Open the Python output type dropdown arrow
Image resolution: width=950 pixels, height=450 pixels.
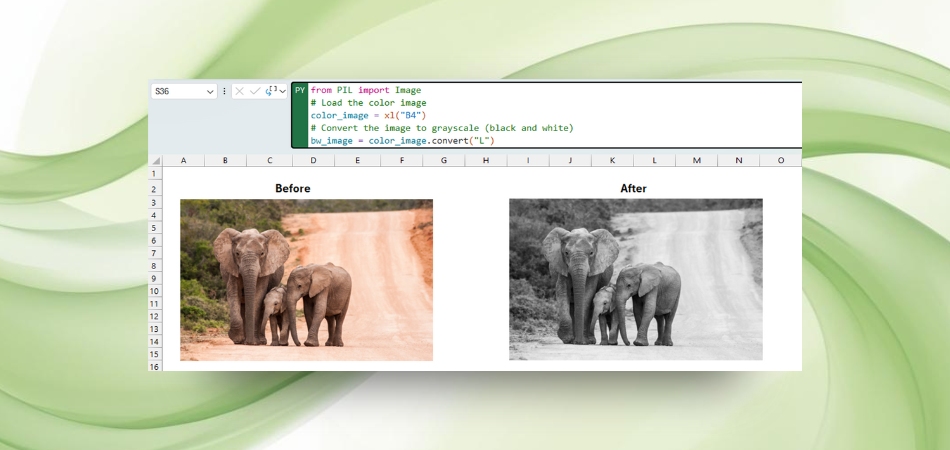point(282,91)
